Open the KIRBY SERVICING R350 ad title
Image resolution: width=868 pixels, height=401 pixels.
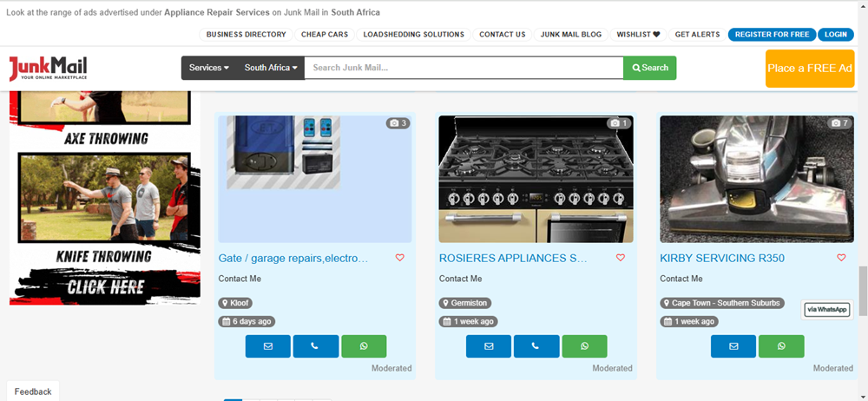coord(722,258)
